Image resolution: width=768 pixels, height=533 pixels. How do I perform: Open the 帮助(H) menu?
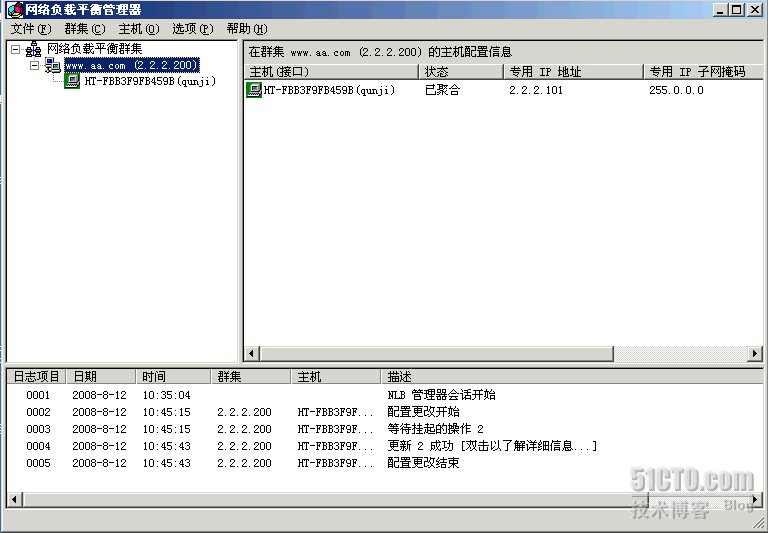[x=247, y=29]
